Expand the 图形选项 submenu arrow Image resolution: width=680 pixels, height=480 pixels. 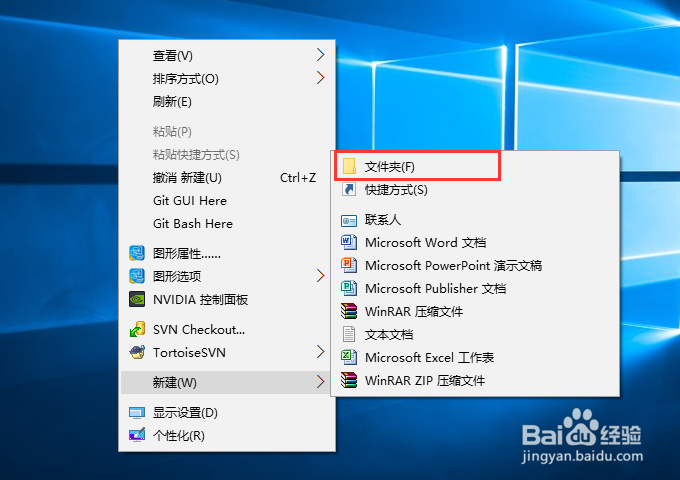click(x=320, y=275)
